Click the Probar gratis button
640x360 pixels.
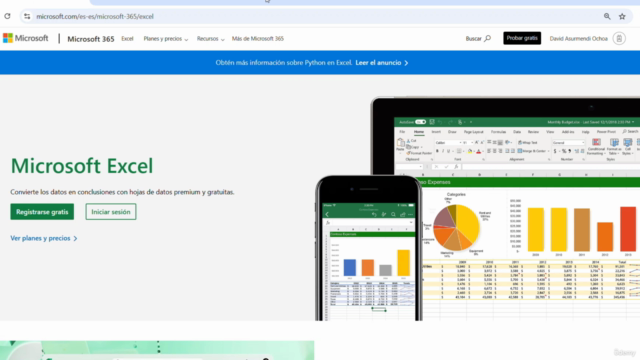(x=522, y=38)
